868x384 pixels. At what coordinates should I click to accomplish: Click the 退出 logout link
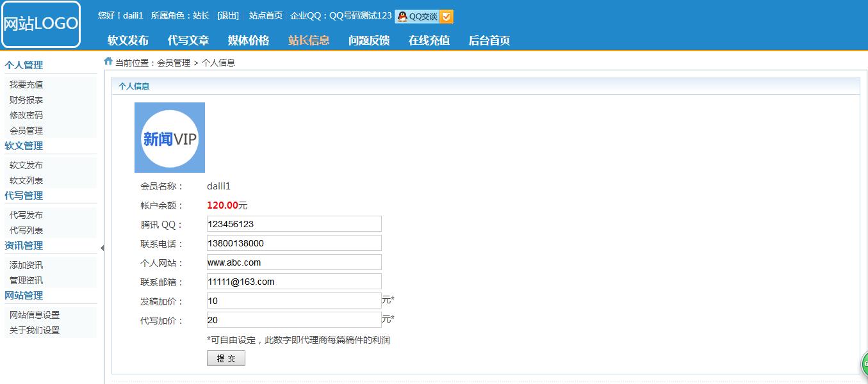click(228, 15)
